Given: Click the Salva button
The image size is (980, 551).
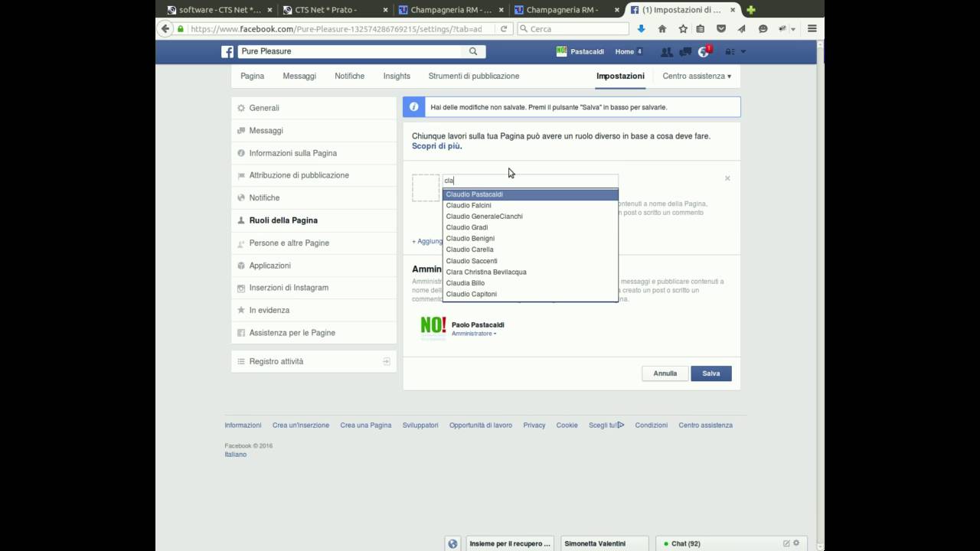Looking at the screenshot, I should coord(711,373).
